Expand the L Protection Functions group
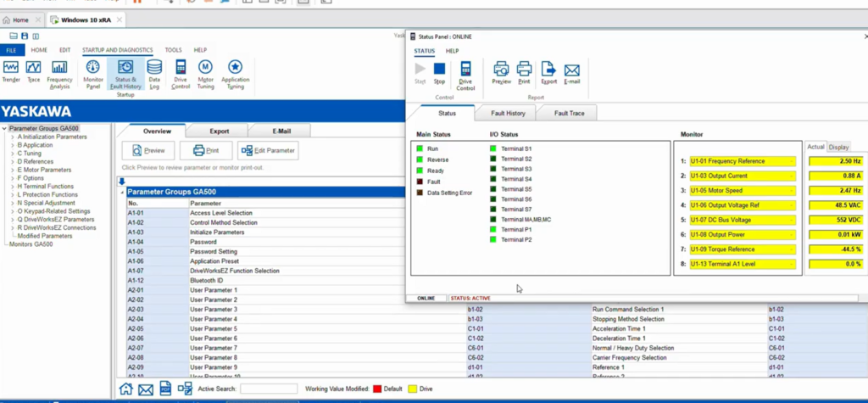The width and height of the screenshot is (868, 403). tap(13, 194)
